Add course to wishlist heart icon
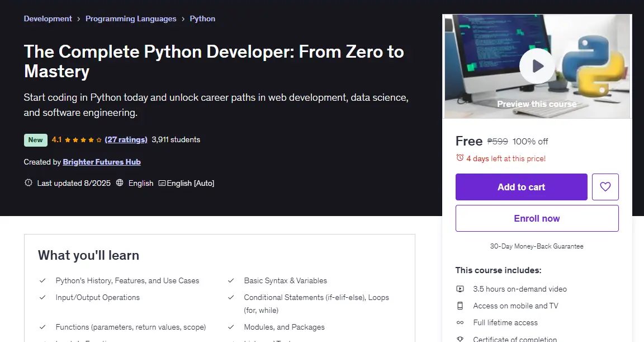 click(605, 187)
